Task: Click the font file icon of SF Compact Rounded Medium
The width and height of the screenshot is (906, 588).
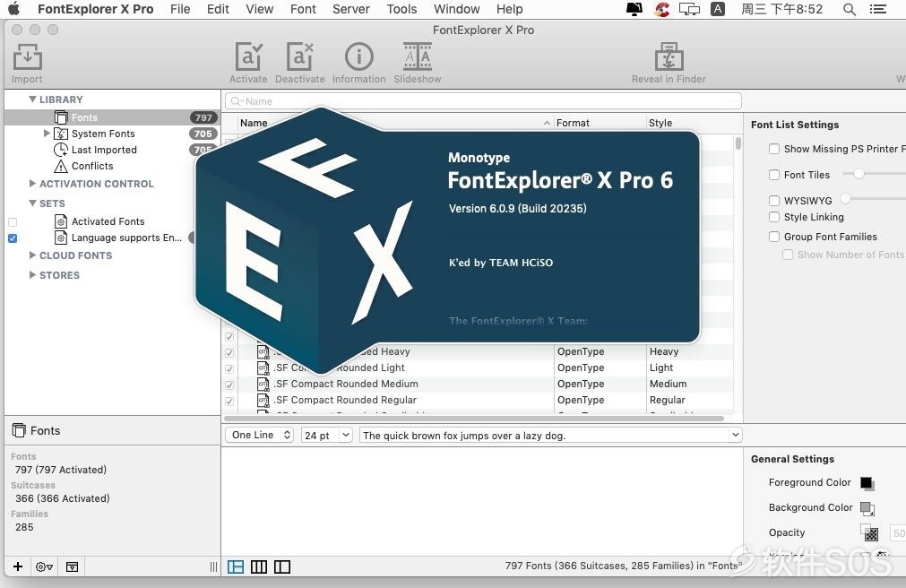Action: coord(263,384)
